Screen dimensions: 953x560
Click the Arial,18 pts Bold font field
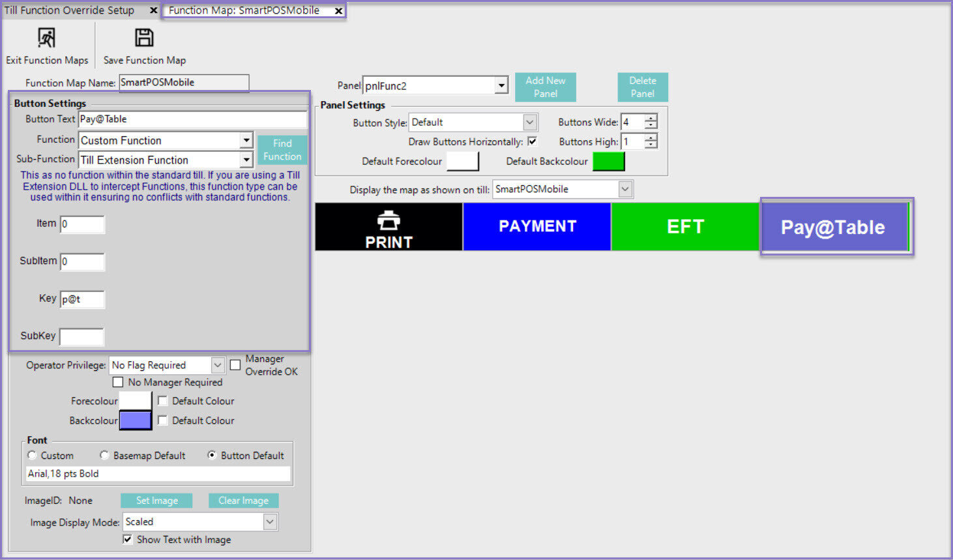158,474
